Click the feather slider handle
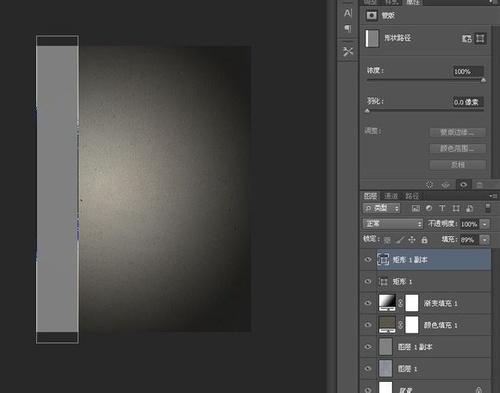Viewport: 500px width, 393px height. click(367, 111)
